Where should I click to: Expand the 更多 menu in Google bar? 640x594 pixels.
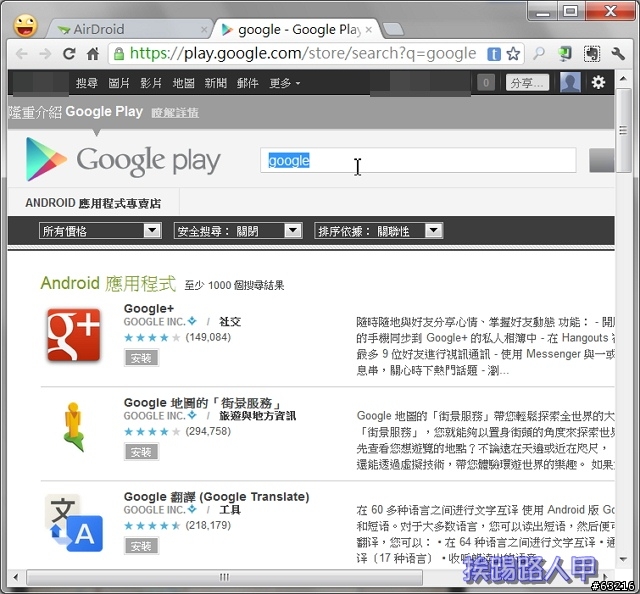click(x=284, y=83)
